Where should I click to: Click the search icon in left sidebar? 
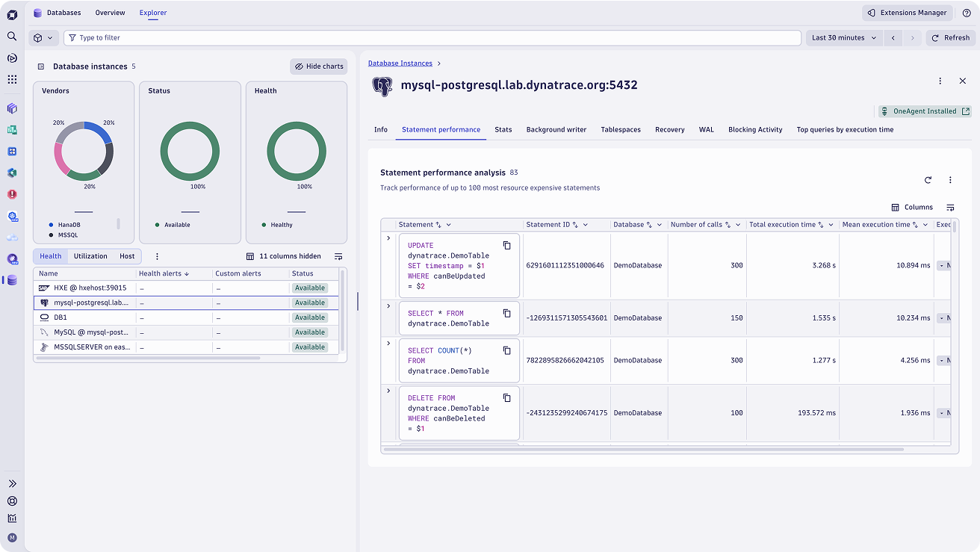[x=12, y=36]
